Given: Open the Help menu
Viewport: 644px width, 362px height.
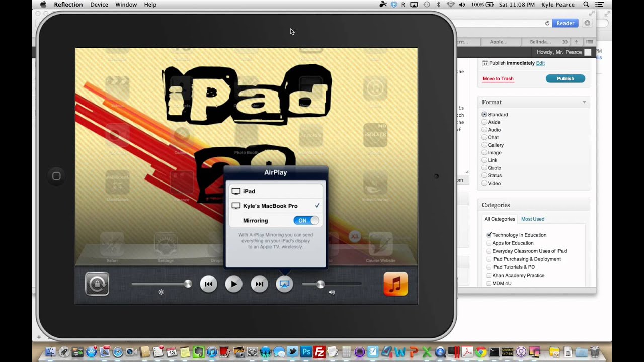Looking at the screenshot, I should point(150,5).
